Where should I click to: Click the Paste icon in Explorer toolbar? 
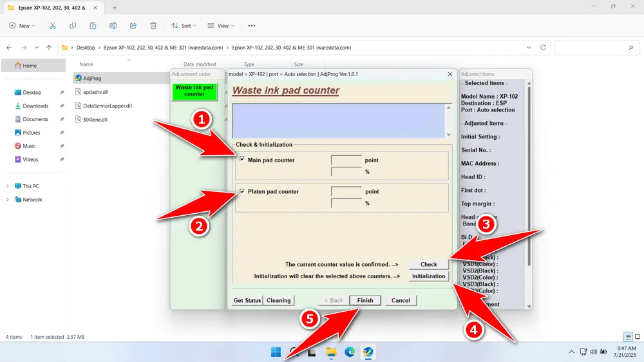(93, 26)
